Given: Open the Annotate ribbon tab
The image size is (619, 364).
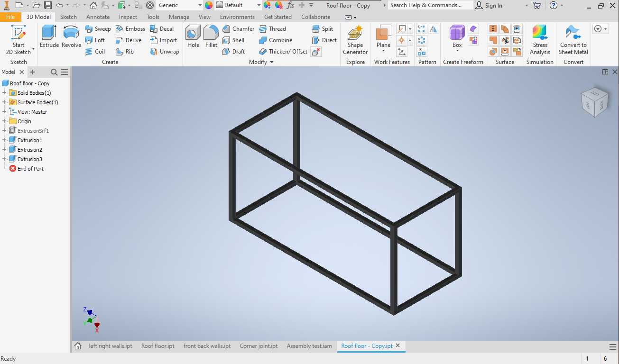Looking at the screenshot, I should (98, 17).
